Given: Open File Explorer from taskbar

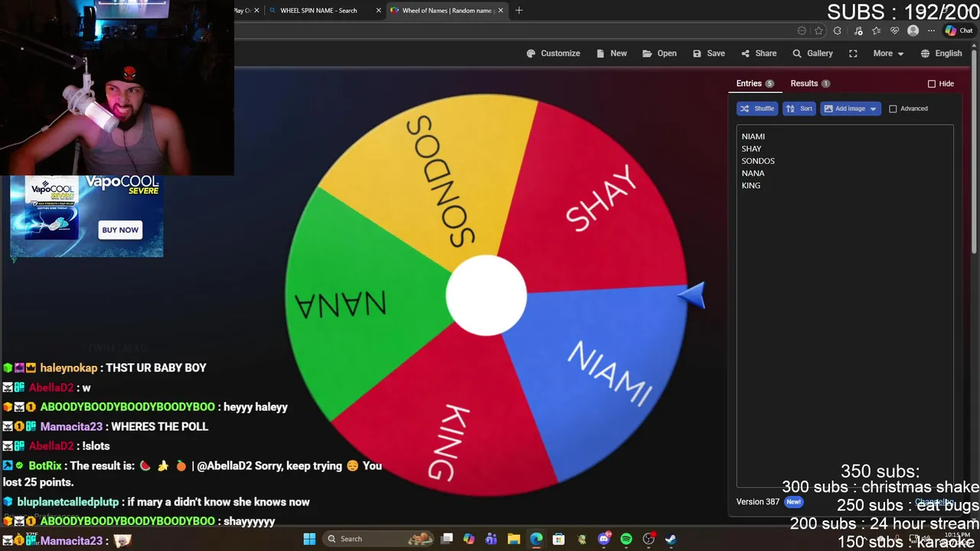Looking at the screenshot, I should pyautogui.click(x=514, y=539).
